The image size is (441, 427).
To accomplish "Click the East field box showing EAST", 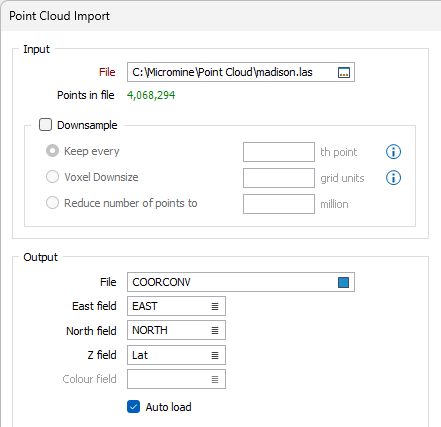I will click(176, 306).
